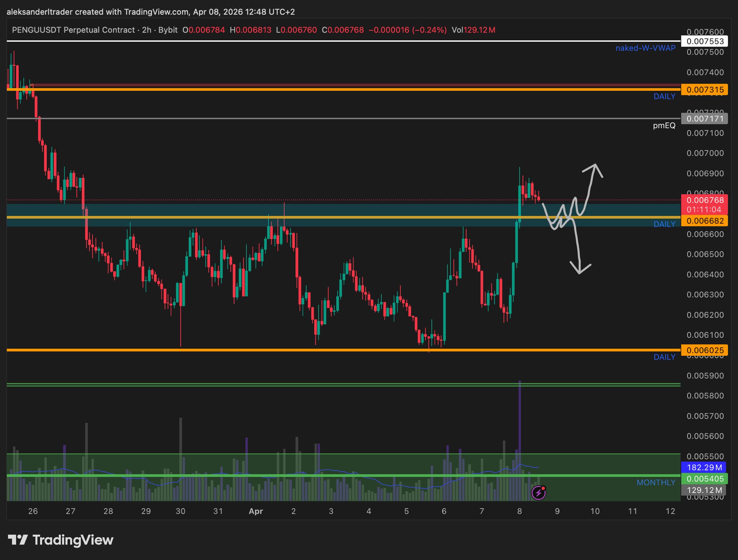
Task: Click the purple lightning bolt icon
Action: click(x=538, y=493)
